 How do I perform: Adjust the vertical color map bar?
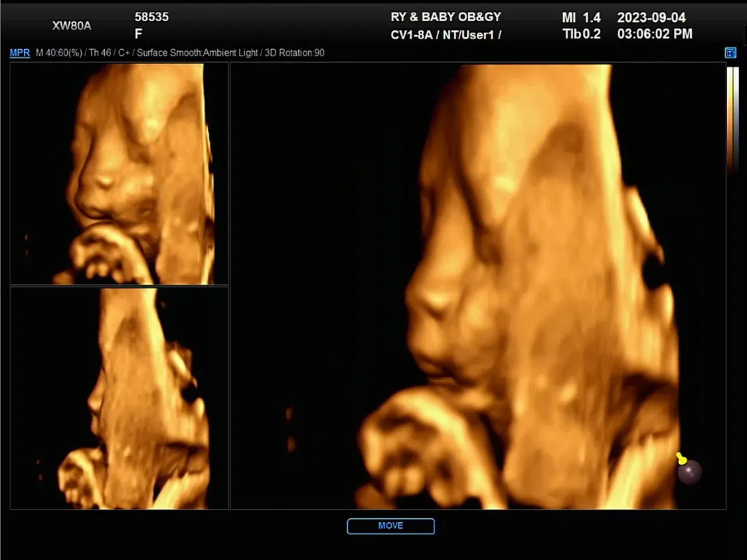point(732,119)
